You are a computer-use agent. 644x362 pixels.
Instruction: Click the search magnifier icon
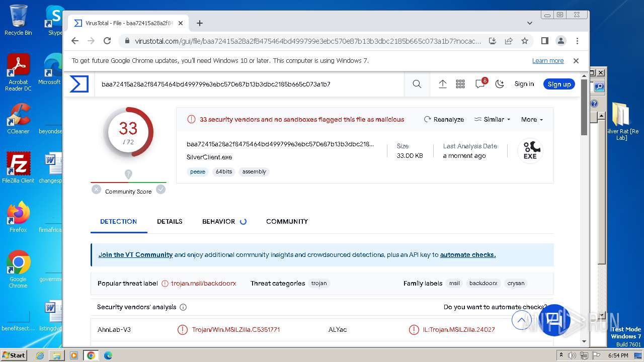417,84
